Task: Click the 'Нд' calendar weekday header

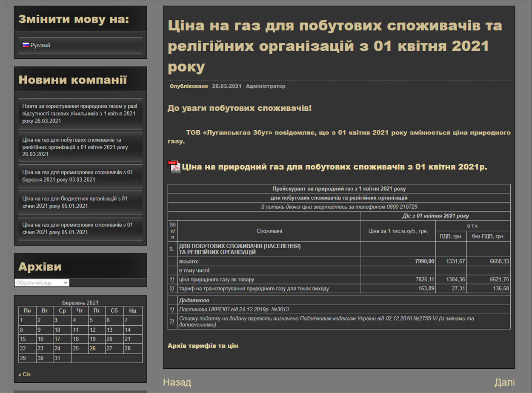Action: 132,311
